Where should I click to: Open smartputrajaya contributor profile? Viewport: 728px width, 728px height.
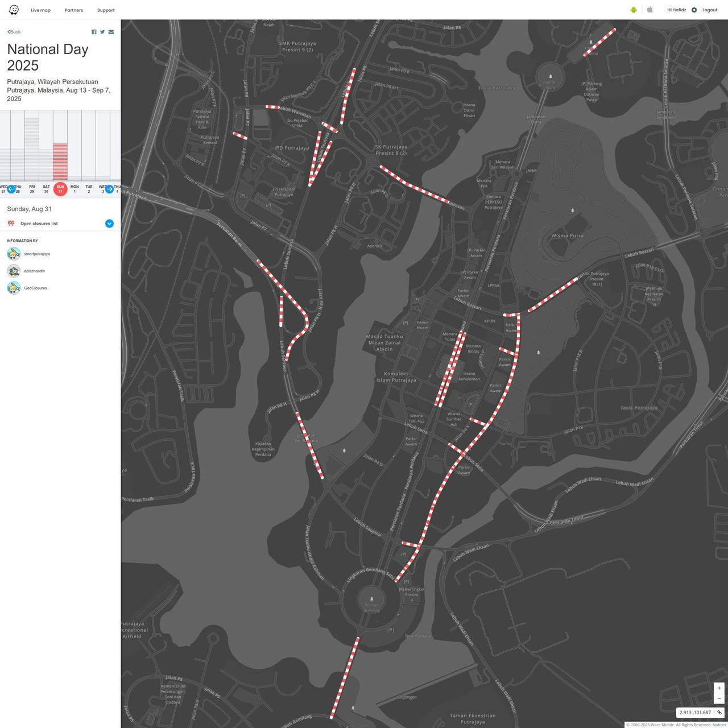(37, 254)
